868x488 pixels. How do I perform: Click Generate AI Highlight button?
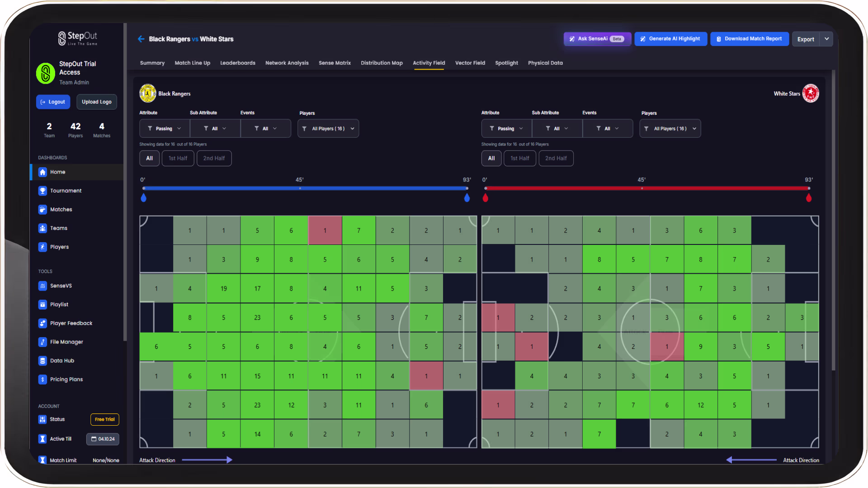pos(670,39)
